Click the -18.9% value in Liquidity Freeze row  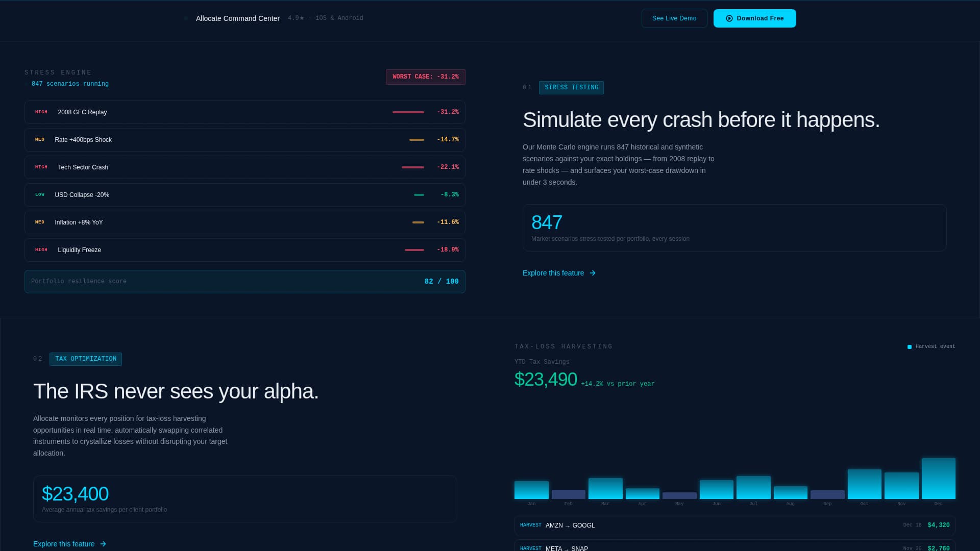click(x=448, y=250)
